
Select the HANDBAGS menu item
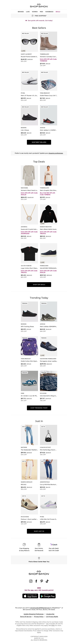[49, 11]
